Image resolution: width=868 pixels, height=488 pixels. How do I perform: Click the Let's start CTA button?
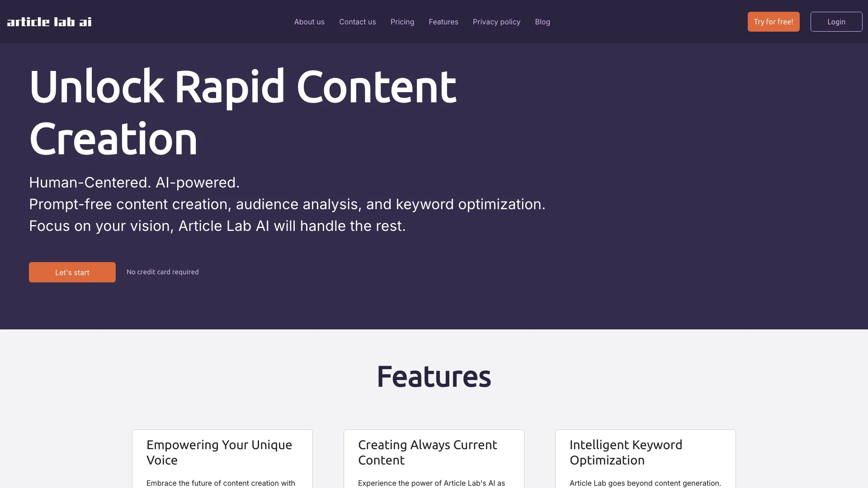pyautogui.click(x=72, y=272)
